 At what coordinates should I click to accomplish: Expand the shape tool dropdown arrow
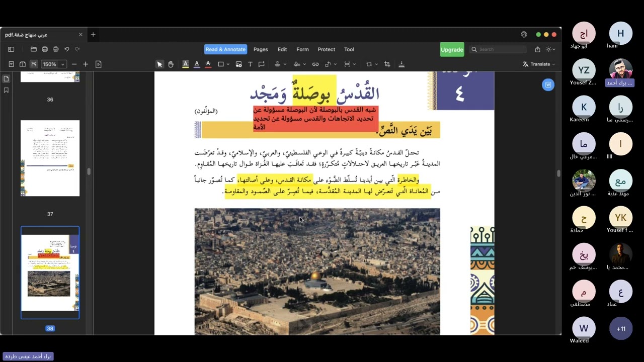(228, 64)
